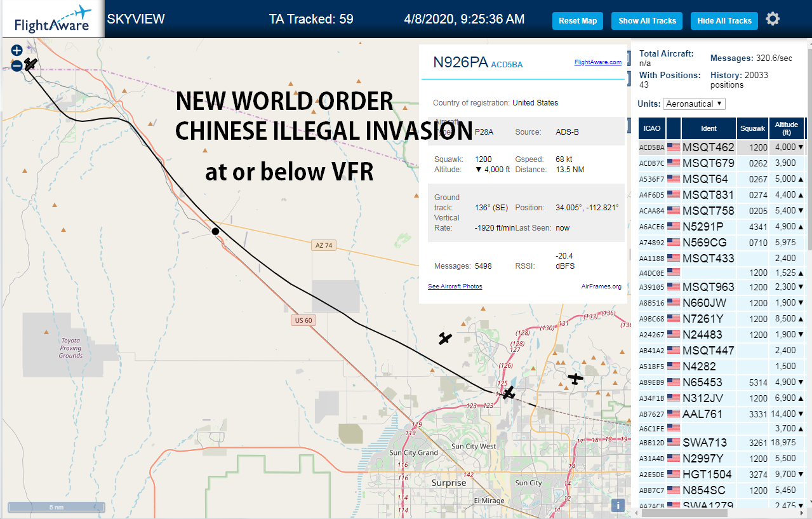Select the aircraft icon east of marker 127
The width and height of the screenshot is (812, 519).
575,379
